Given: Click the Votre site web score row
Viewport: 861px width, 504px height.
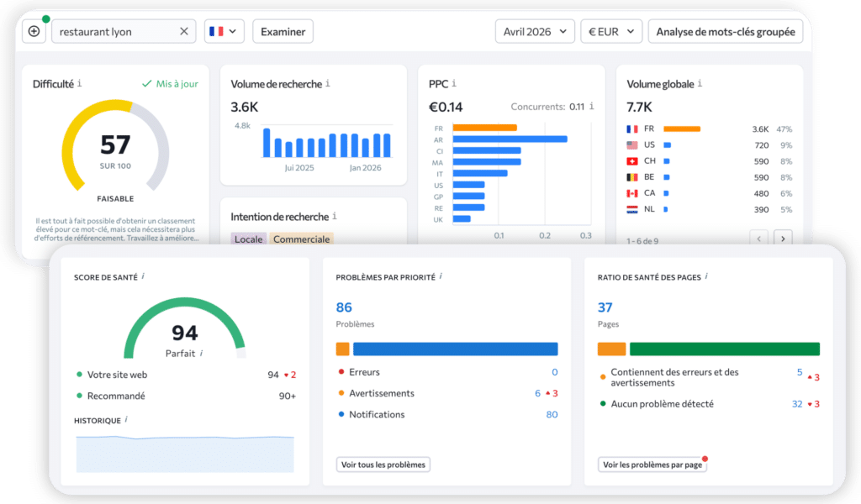Looking at the screenshot, I should pyautogui.click(x=186, y=375).
